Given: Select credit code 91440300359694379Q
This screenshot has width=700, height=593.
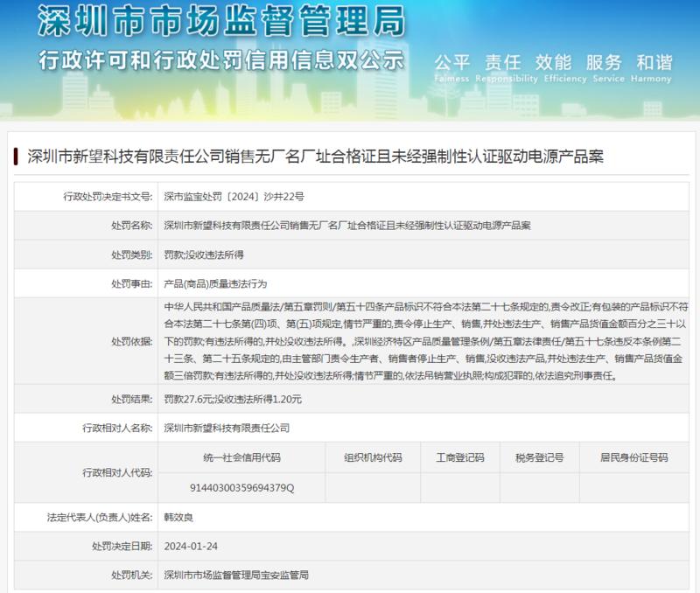Looking at the screenshot, I should [x=242, y=488].
